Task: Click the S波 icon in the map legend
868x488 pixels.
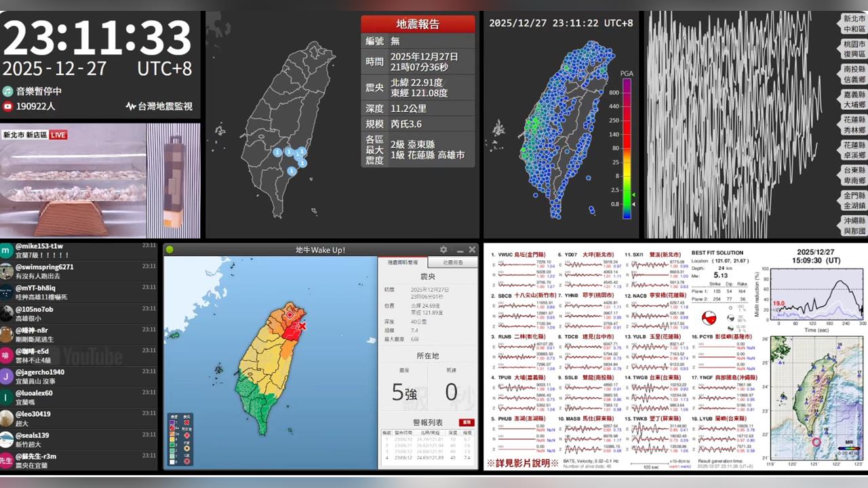Action: click(187, 461)
